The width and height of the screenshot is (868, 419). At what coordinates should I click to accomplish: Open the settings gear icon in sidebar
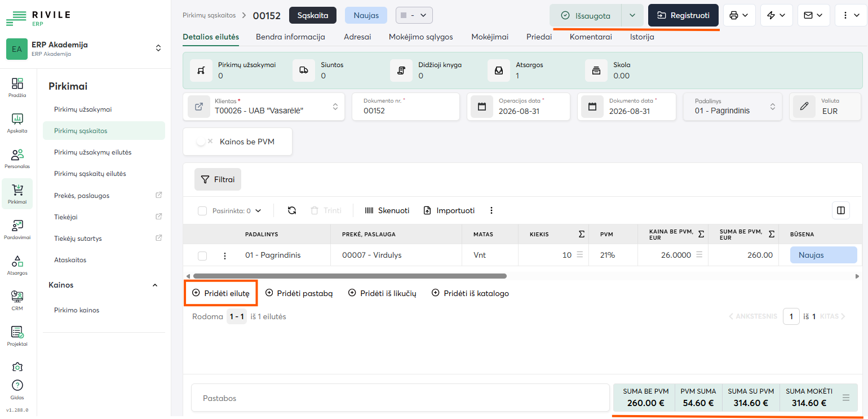tap(17, 367)
